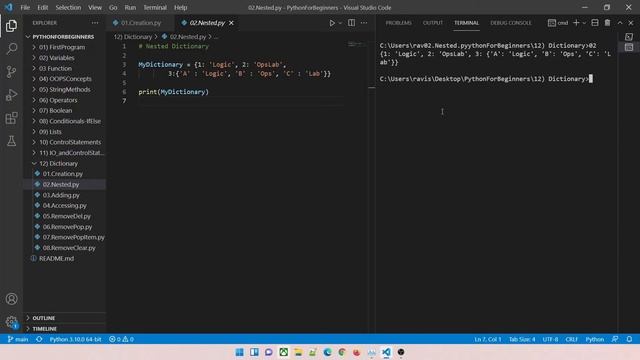Open the File menu

pyautogui.click(x=25, y=7)
